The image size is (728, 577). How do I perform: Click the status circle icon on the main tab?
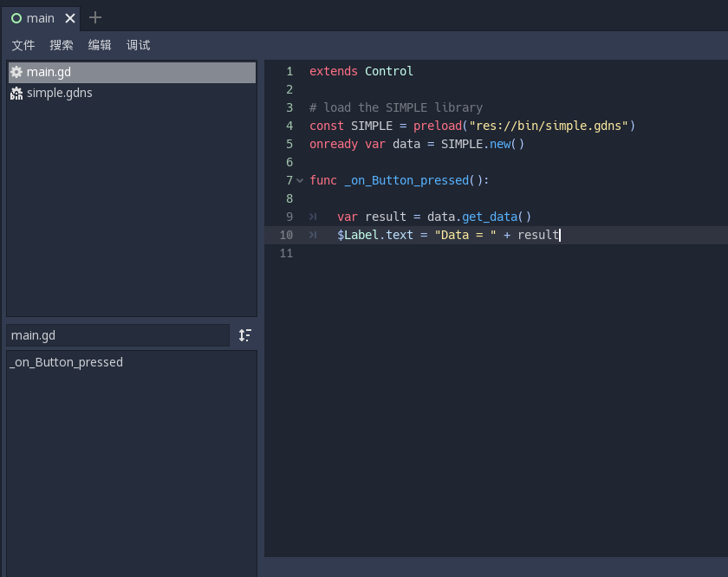[x=16, y=17]
